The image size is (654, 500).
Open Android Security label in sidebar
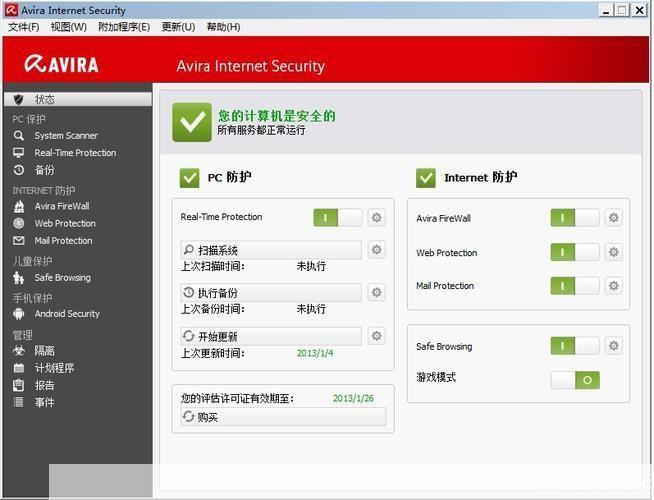(x=67, y=314)
